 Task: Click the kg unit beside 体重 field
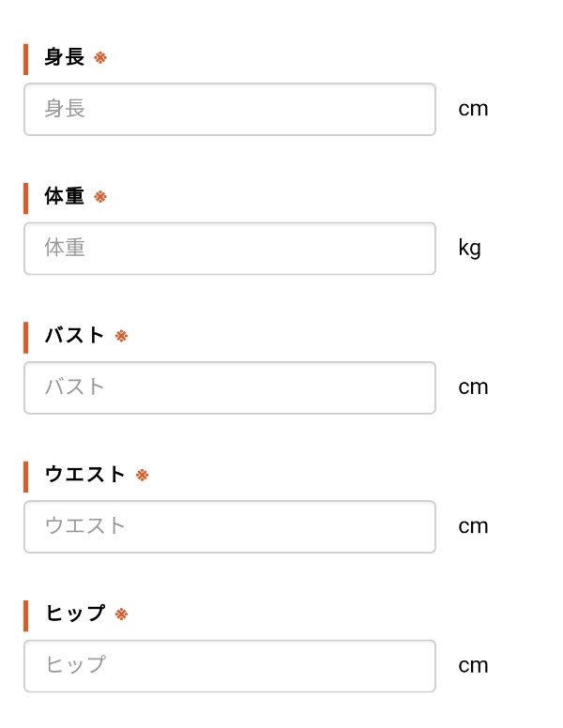click(x=469, y=249)
